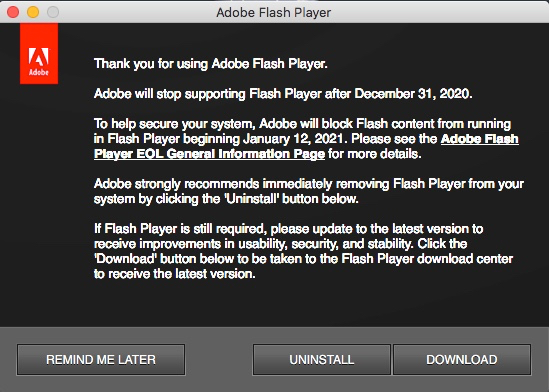Click the 'December 31, 2020' date text
549x392 pixels.
pos(412,94)
